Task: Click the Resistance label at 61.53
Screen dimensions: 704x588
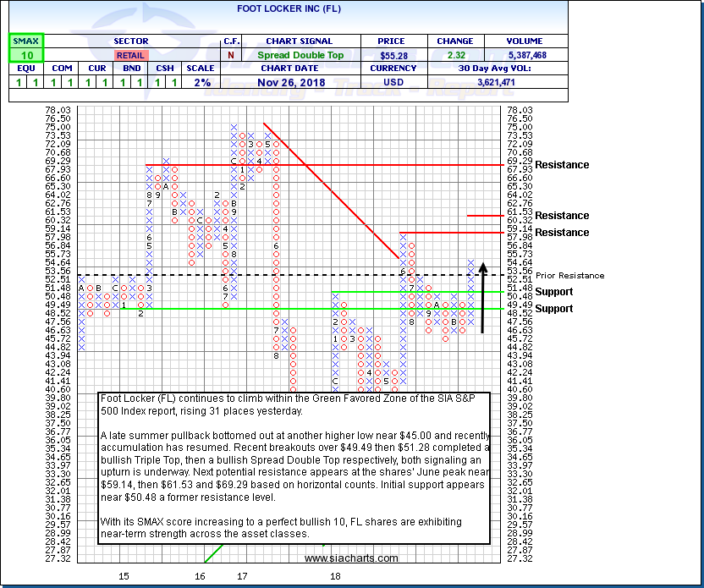Action: 562,216
